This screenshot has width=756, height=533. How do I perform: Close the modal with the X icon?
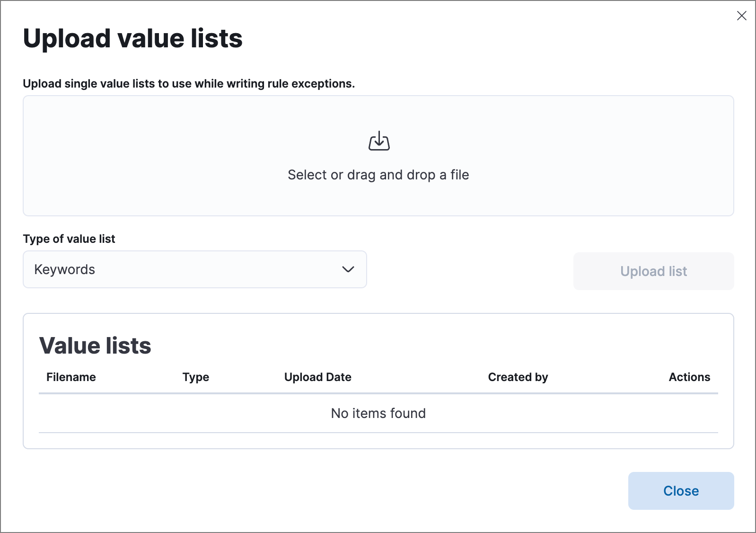(741, 16)
